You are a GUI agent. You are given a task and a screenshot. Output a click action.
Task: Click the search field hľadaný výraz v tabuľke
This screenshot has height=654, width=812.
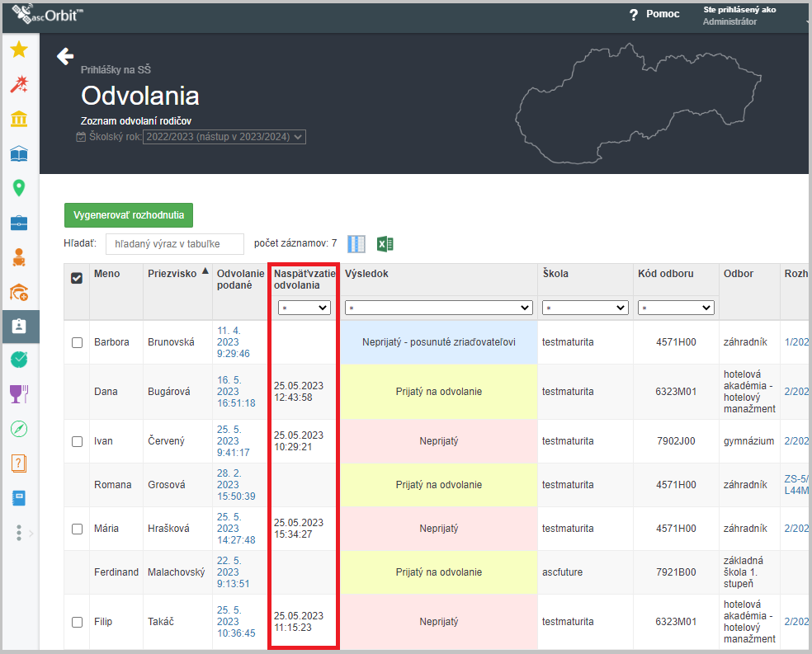(174, 244)
